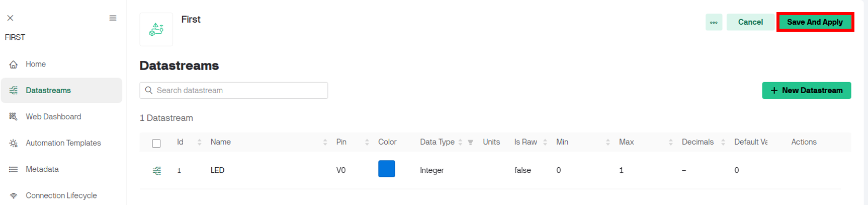This screenshot has height=205, width=868.
Task: Click the LED datastream row icon
Action: pyautogui.click(x=157, y=171)
